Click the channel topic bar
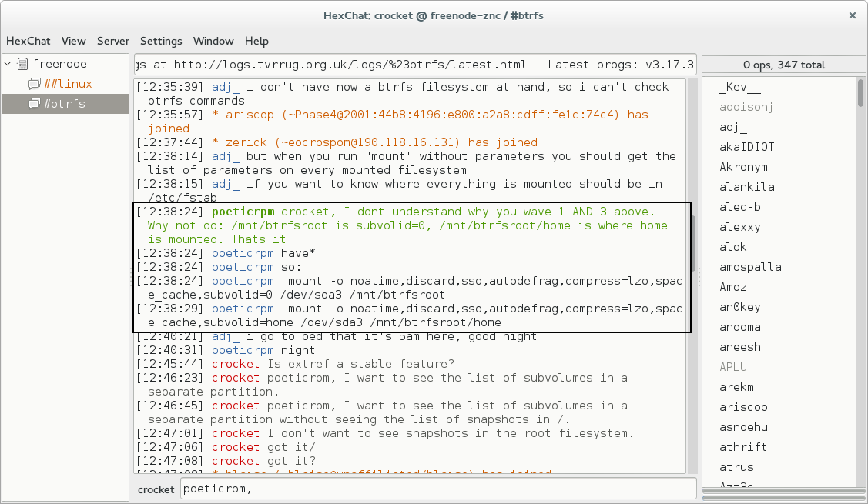 pos(414,65)
